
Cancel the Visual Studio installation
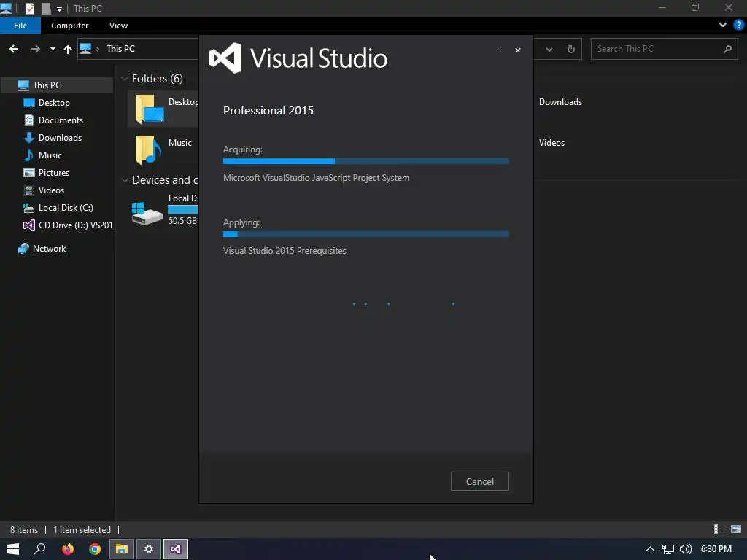(x=479, y=481)
